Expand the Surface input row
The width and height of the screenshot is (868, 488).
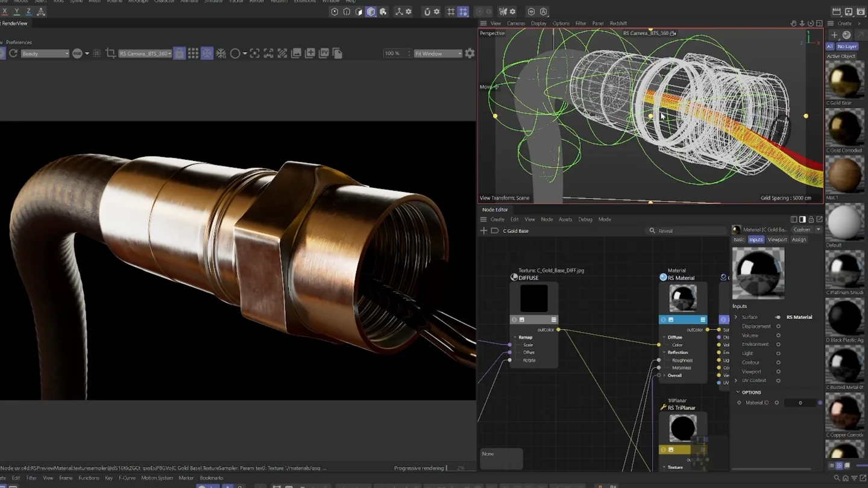tap(735, 317)
